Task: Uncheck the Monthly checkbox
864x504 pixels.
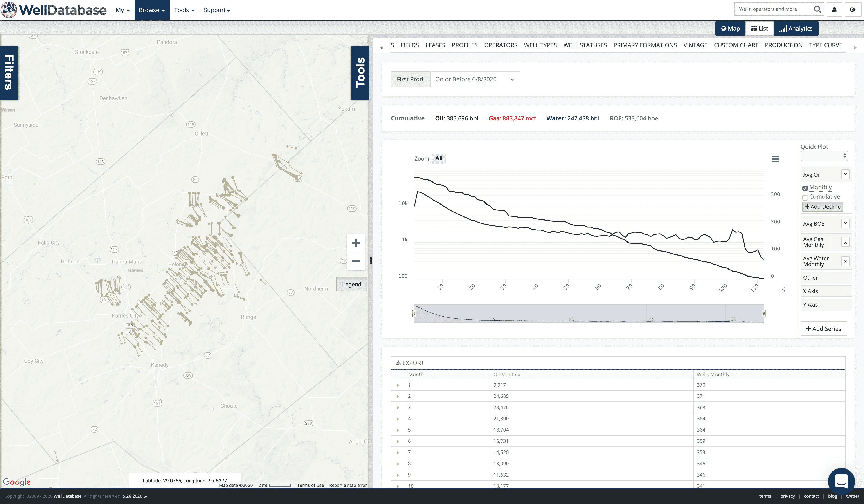Action: point(805,188)
